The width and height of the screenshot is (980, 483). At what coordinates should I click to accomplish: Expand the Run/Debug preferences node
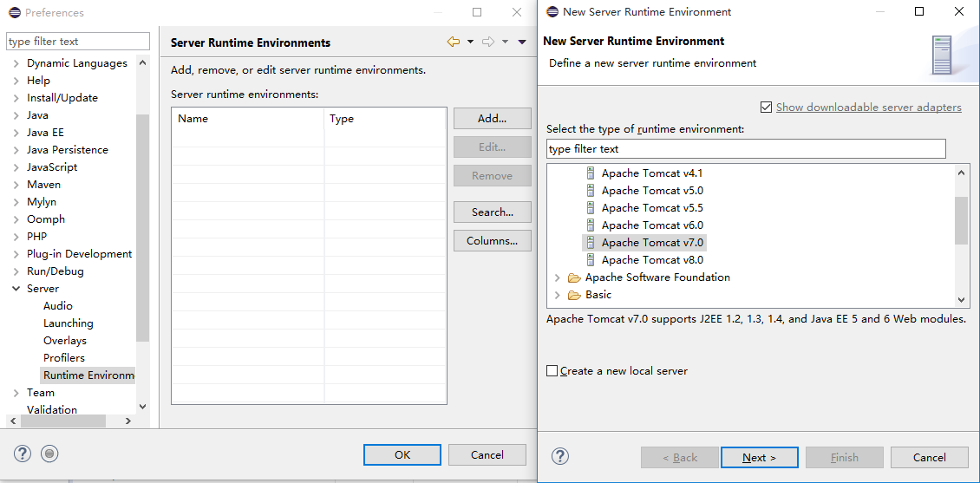tap(16, 271)
